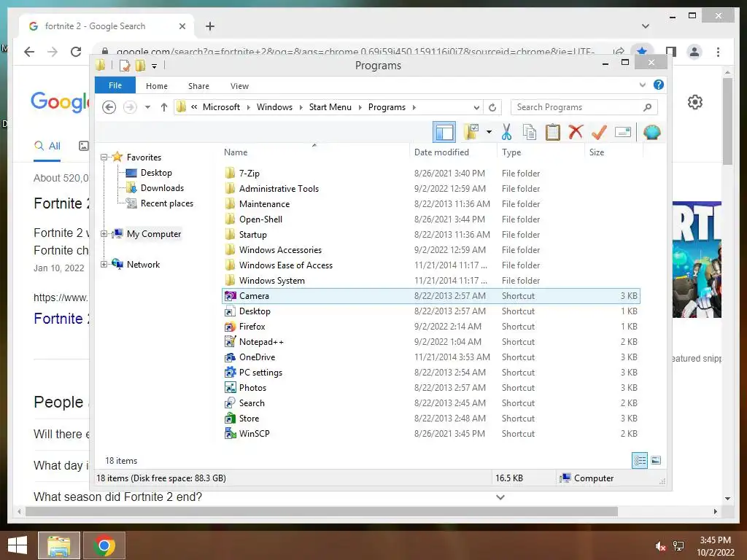Viewport: 747px width, 560px height.
Task: Open the address bar history dropdown
Action: tap(476, 108)
